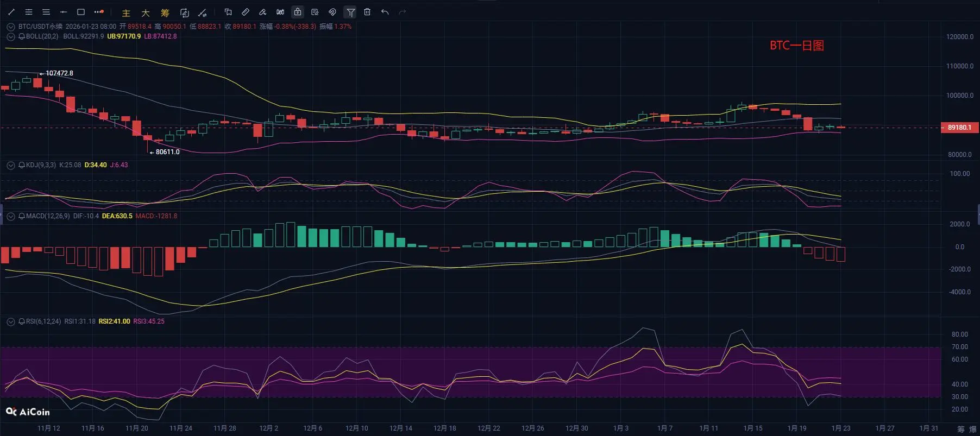
Task: Open RSI(6,12,24) indicator settings label
Action: click(x=43, y=321)
